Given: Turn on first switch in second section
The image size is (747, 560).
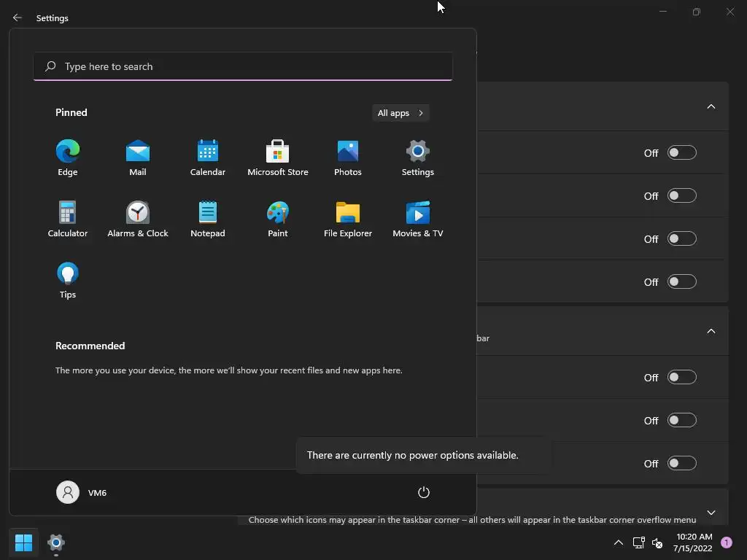Looking at the screenshot, I should click(682, 377).
